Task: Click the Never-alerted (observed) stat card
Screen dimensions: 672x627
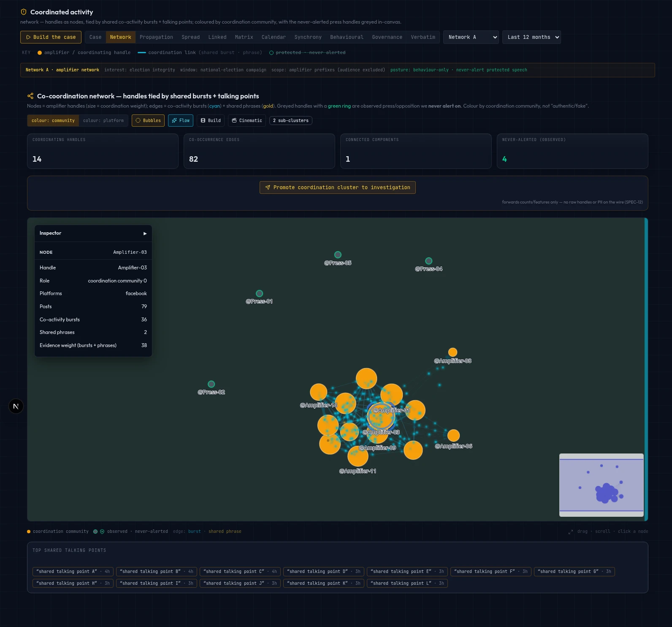Action: 572,151
